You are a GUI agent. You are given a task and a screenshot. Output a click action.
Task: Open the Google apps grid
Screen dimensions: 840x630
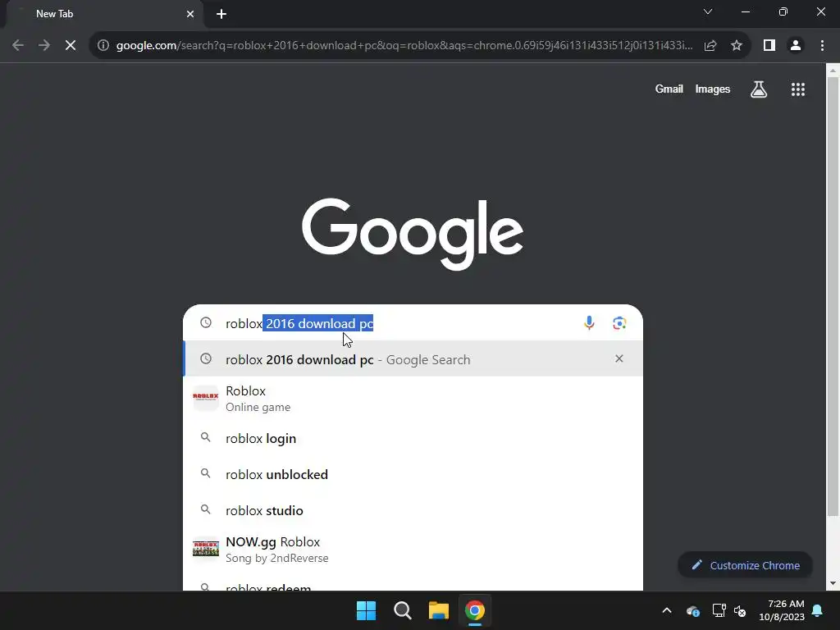[x=798, y=89]
